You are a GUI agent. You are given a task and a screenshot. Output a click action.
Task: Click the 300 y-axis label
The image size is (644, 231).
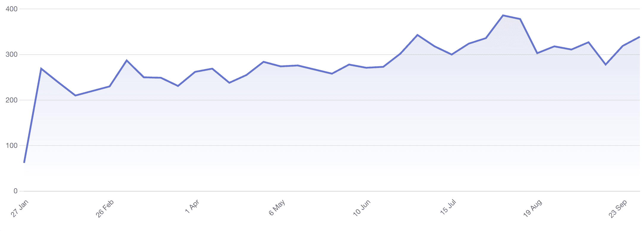tap(12, 55)
